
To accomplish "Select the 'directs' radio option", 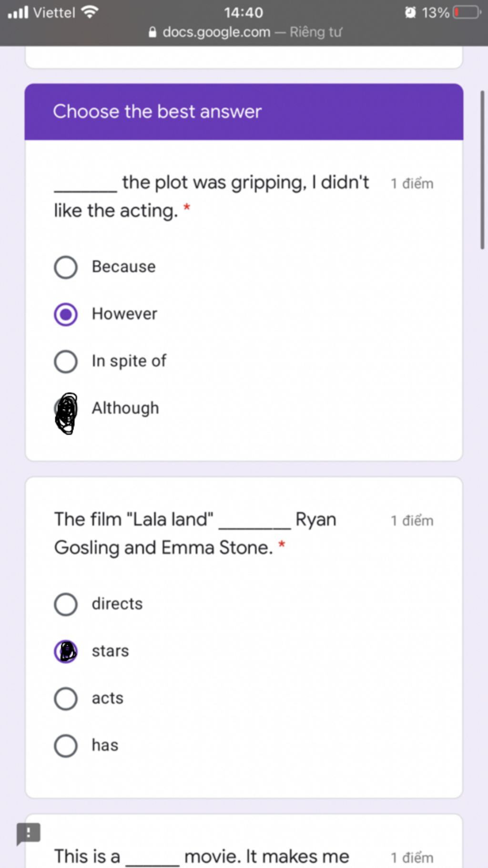I will point(66,604).
